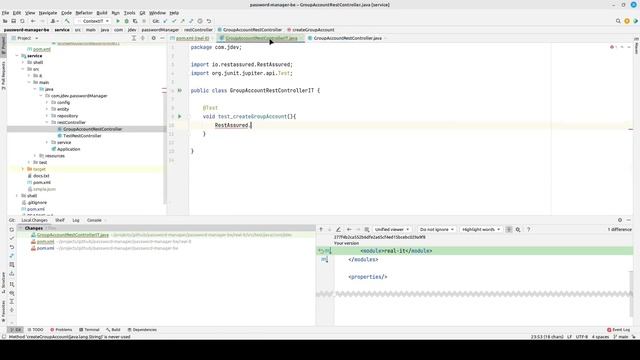Screen dimensions: 640x360
Task: Hide the Project tool window via minus icon
Action: click(x=162, y=38)
